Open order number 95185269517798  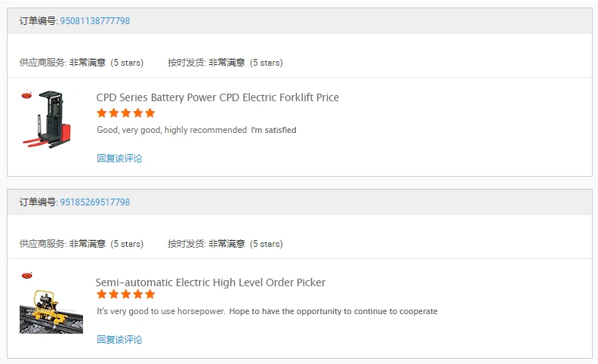tap(94, 202)
